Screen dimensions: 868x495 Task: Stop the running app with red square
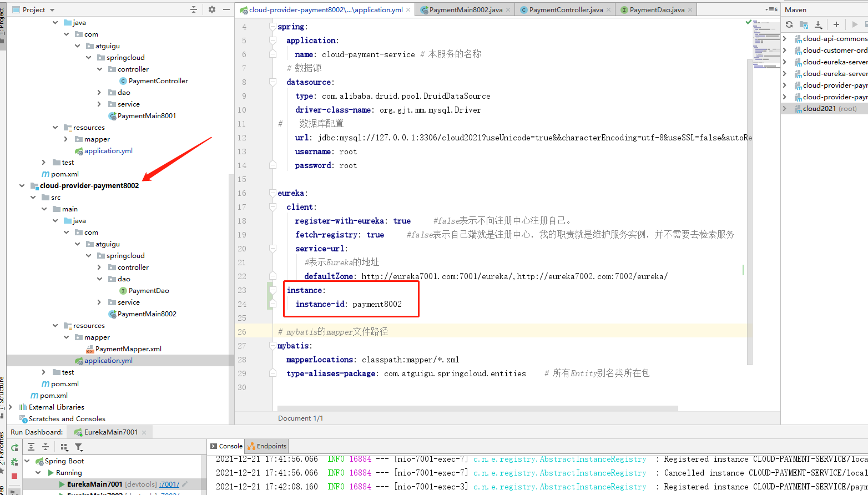pos(14,476)
